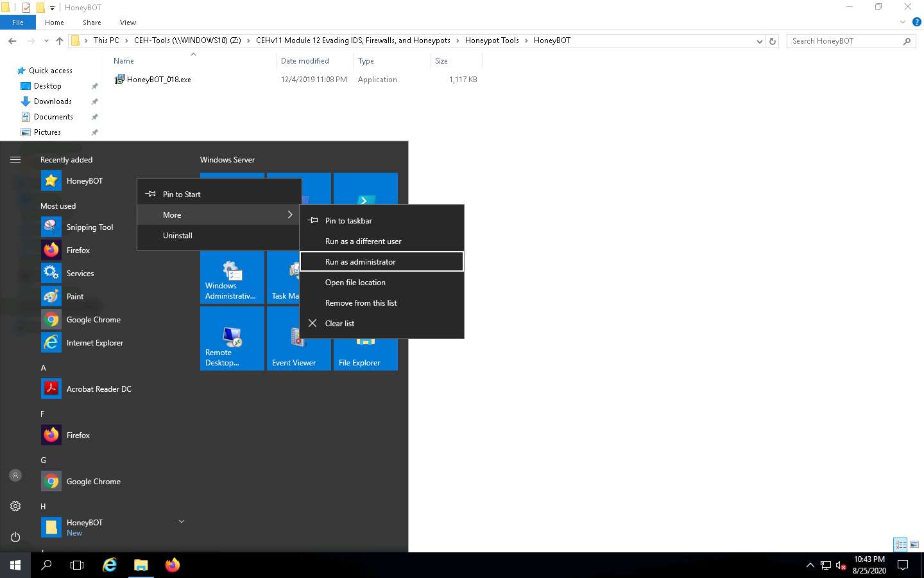Expand address bar history dropdown

click(x=760, y=41)
